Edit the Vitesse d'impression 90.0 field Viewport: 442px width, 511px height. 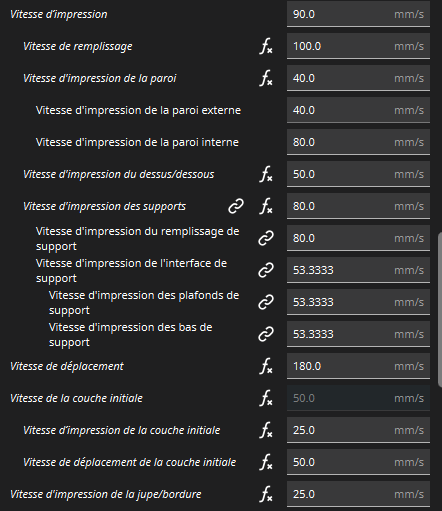358,14
